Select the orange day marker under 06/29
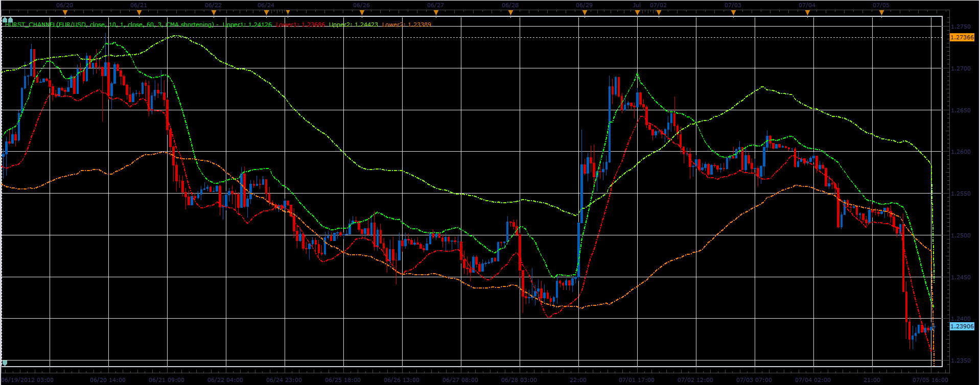 [585, 13]
